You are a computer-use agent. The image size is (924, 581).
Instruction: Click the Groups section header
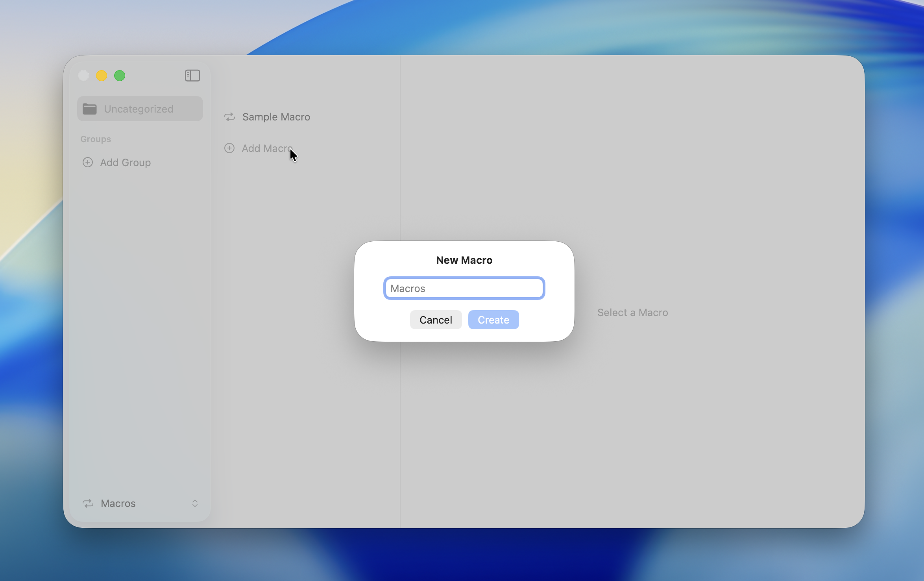coord(95,139)
